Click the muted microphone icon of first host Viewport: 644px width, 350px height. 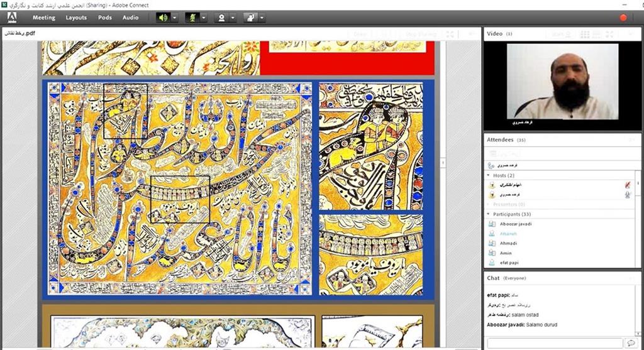click(627, 185)
